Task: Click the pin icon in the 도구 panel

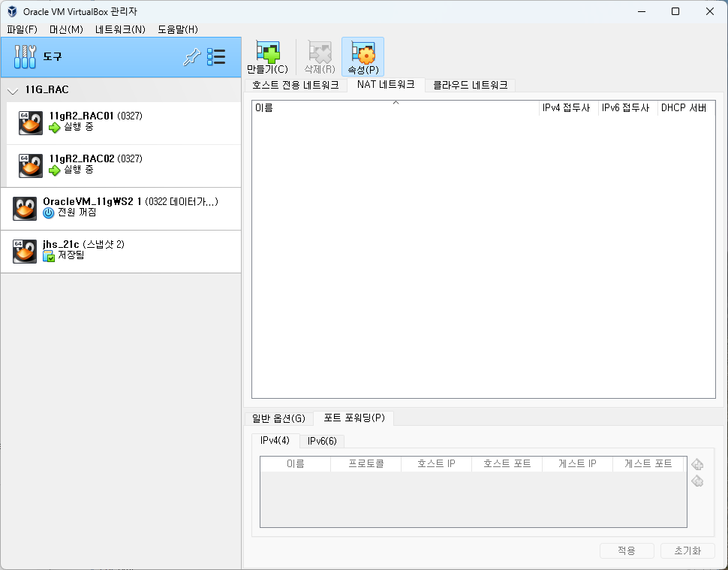Action: point(191,56)
